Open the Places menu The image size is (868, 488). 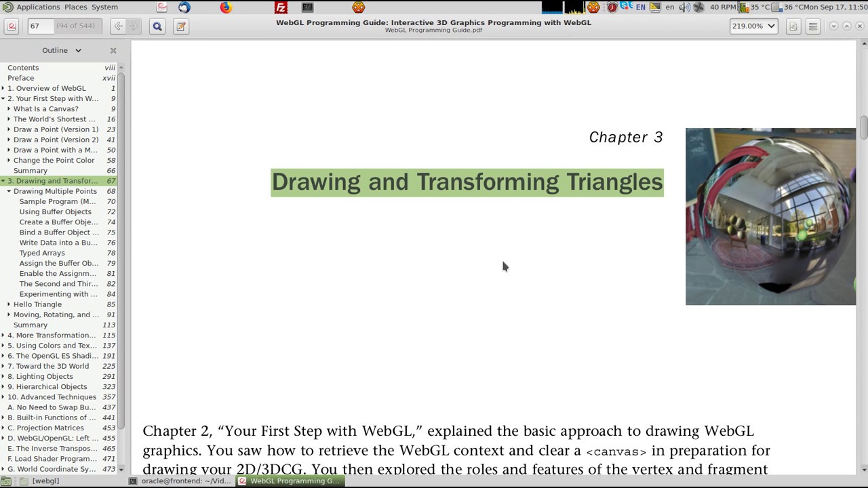75,7
